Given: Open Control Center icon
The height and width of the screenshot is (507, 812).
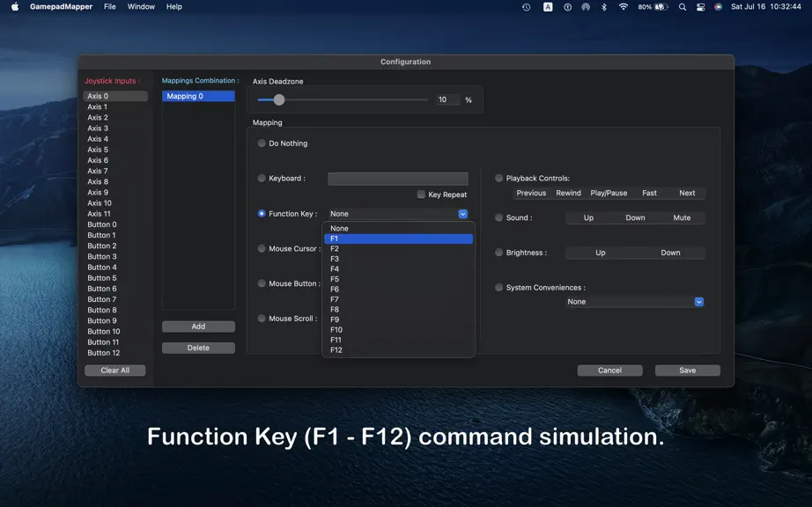Looking at the screenshot, I should pyautogui.click(x=701, y=7).
